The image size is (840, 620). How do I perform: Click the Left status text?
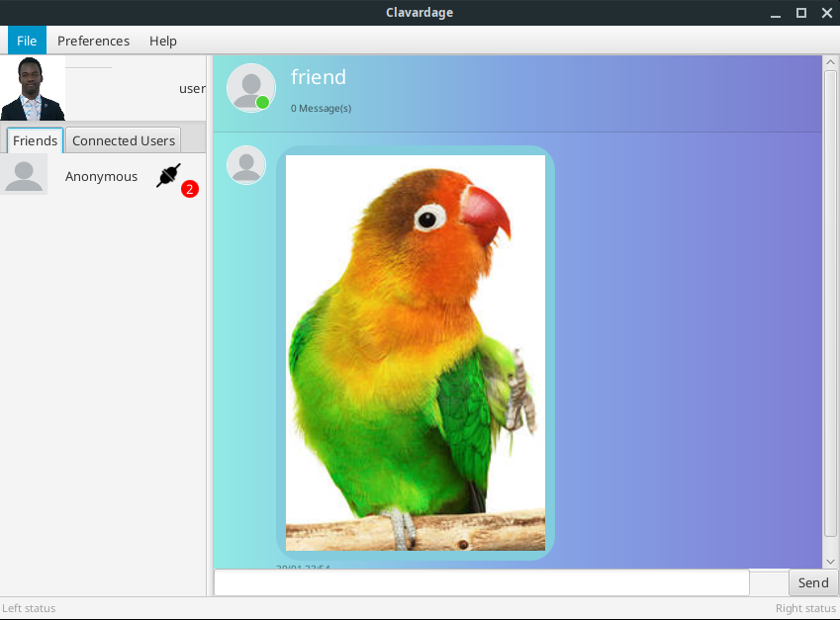click(29, 608)
